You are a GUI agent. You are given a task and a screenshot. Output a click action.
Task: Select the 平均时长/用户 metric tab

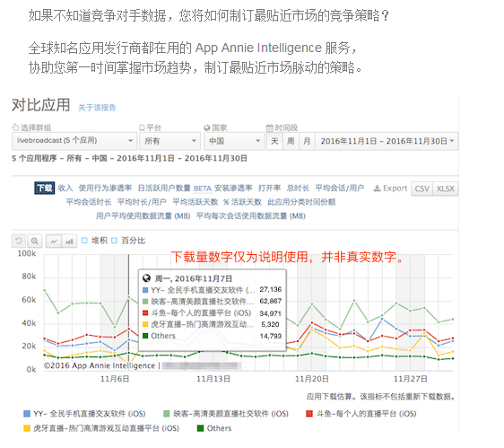coord(142,202)
